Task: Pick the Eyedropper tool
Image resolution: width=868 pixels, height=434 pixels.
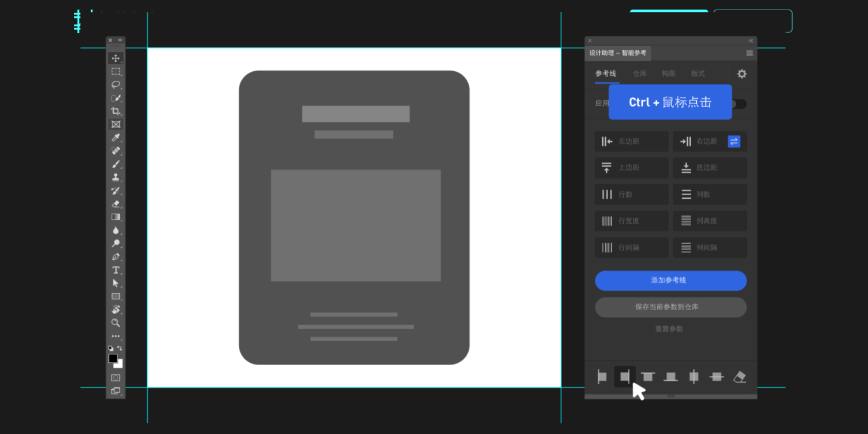Action: point(116,138)
